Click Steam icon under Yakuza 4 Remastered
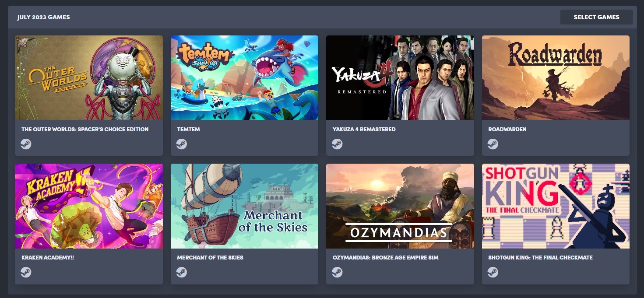Viewport: 644px width, 298px height. [337, 144]
